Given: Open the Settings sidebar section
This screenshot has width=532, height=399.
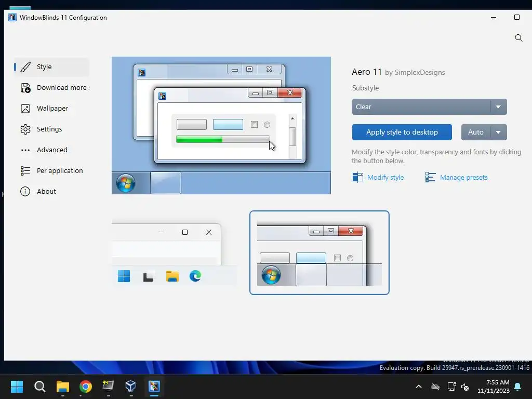Looking at the screenshot, I should (x=51, y=129).
